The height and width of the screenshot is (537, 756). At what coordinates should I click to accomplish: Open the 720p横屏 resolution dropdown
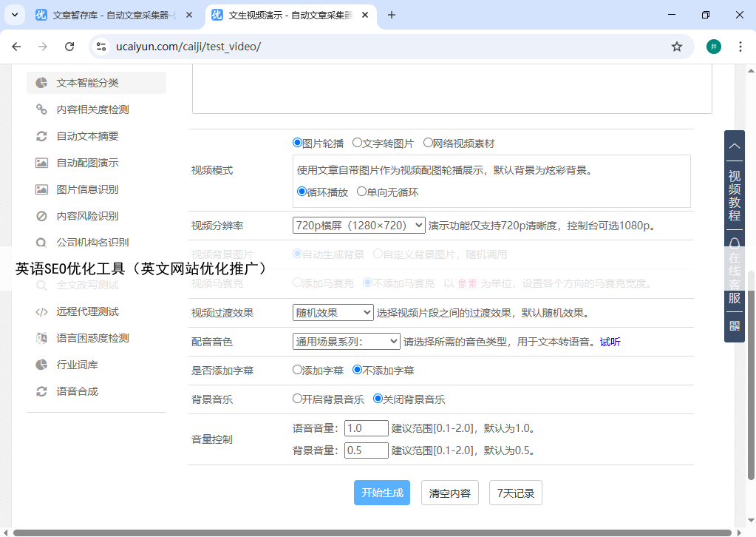point(358,226)
